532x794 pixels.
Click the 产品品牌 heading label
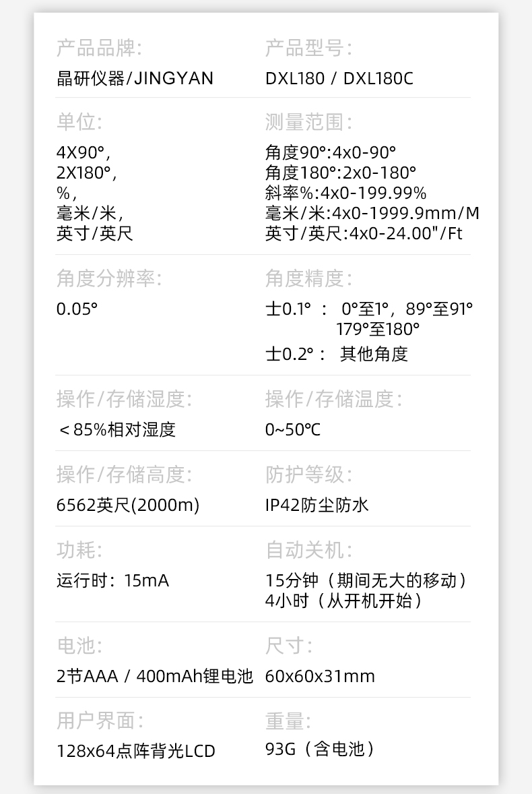pyautogui.click(x=99, y=49)
